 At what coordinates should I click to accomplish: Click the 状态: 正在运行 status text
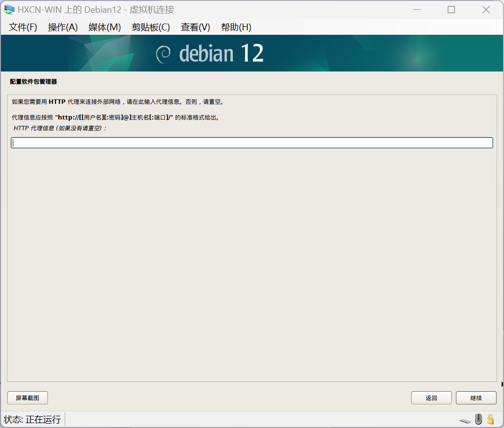point(32,419)
